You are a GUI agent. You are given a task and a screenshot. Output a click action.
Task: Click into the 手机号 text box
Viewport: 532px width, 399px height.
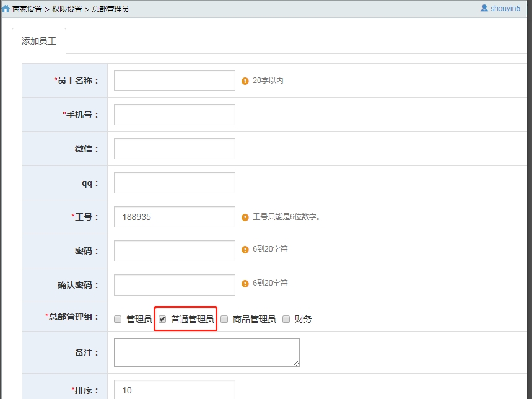tap(175, 115)
